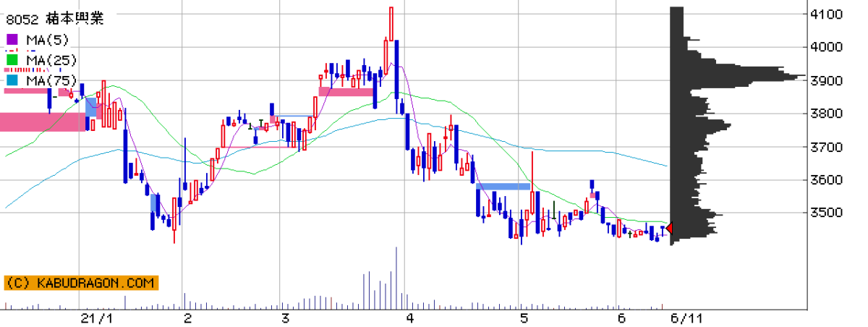Click the month 2 date axis label
Viewport: 868px width, 327px height.
point(187,318)
